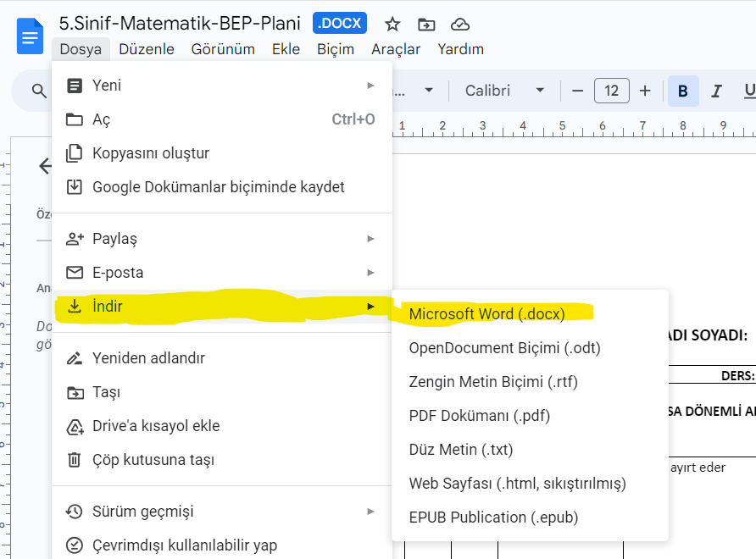Expand the E-posta submenu
This screenshot has height=559, width=756.
tap(222, 272)
